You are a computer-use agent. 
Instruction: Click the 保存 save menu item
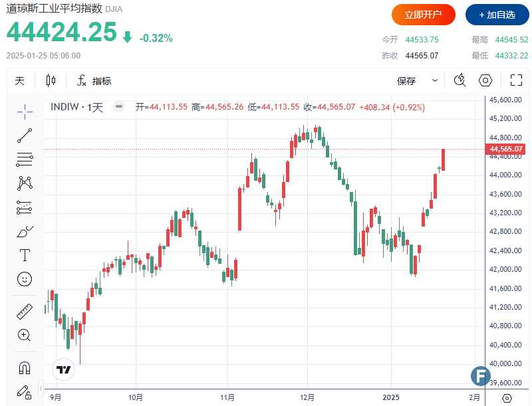tap(406, 81)
